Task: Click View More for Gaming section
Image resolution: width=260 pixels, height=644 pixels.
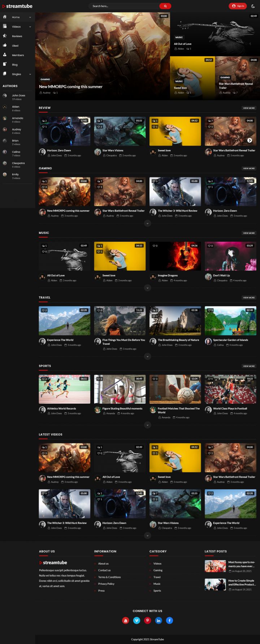Action: pos(249,168)
